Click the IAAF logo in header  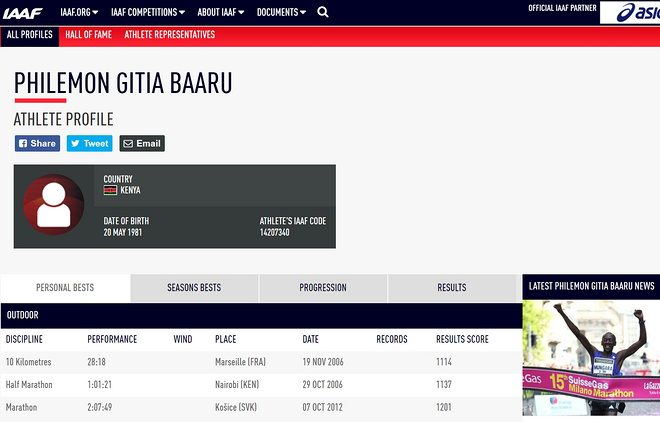coord(25,12)
